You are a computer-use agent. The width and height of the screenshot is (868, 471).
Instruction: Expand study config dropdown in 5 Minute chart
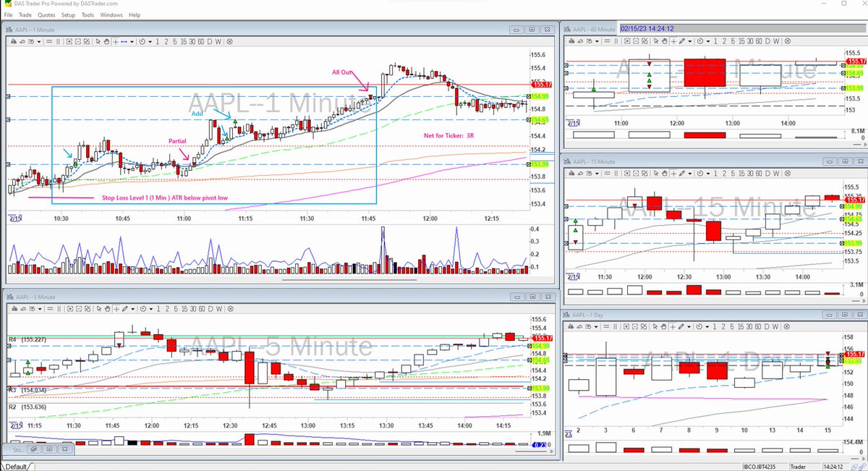[x=40, y=309]
